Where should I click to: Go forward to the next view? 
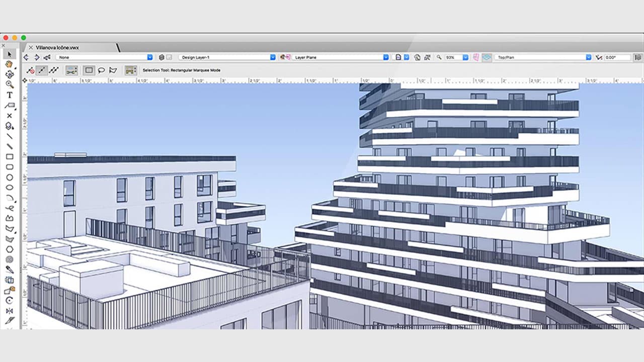click(x=36, y=57)
